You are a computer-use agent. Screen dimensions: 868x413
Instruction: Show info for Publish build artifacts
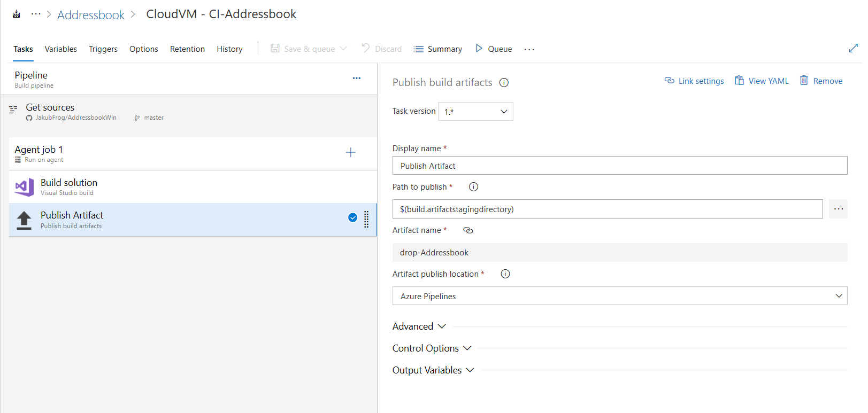pos(504,83)
